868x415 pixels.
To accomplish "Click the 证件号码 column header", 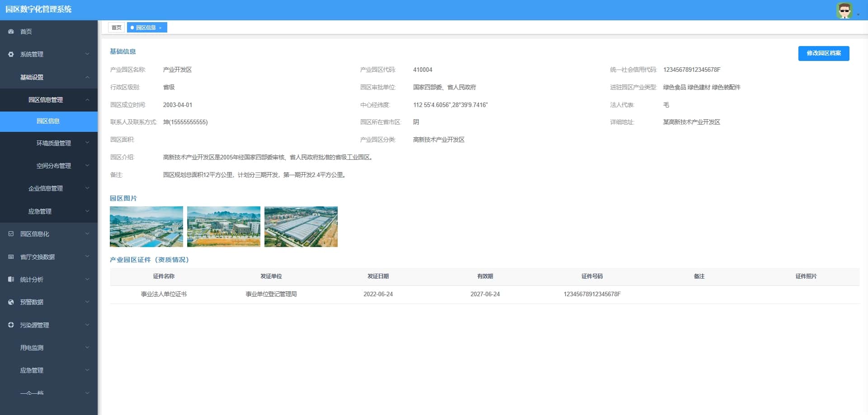I will pos(592,276).
